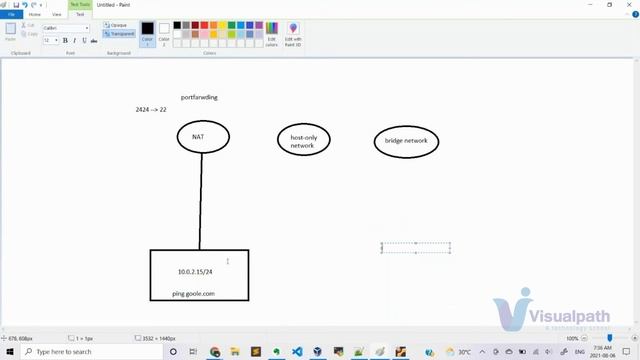
Task: Pick the red color swatch
Action: click(204, 25)
